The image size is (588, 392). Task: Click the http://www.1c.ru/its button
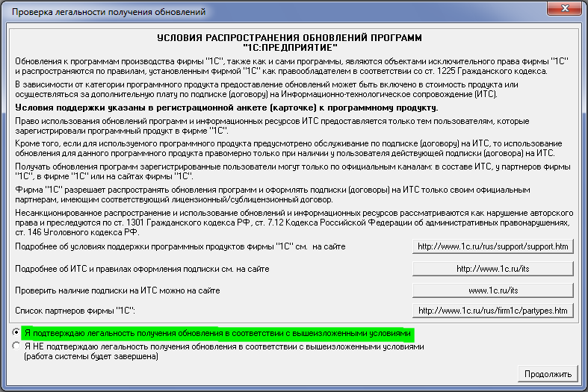[x=493, y=268]
